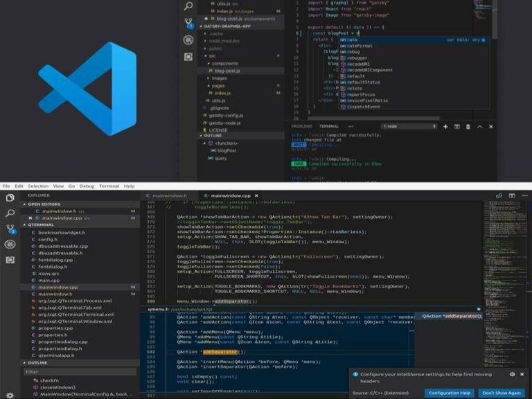Open the View menu
532x399 pixels.
pyautogui.click(x=58, y=186)
